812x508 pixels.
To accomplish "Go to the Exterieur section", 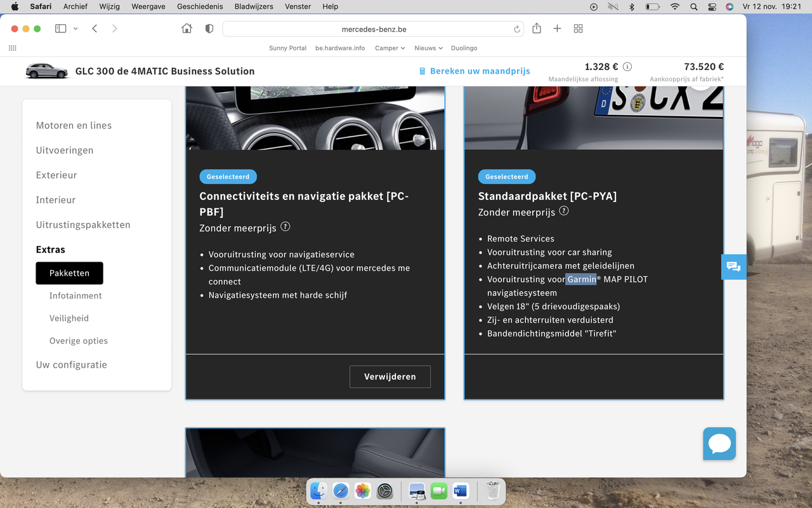I will click(56, 175).
